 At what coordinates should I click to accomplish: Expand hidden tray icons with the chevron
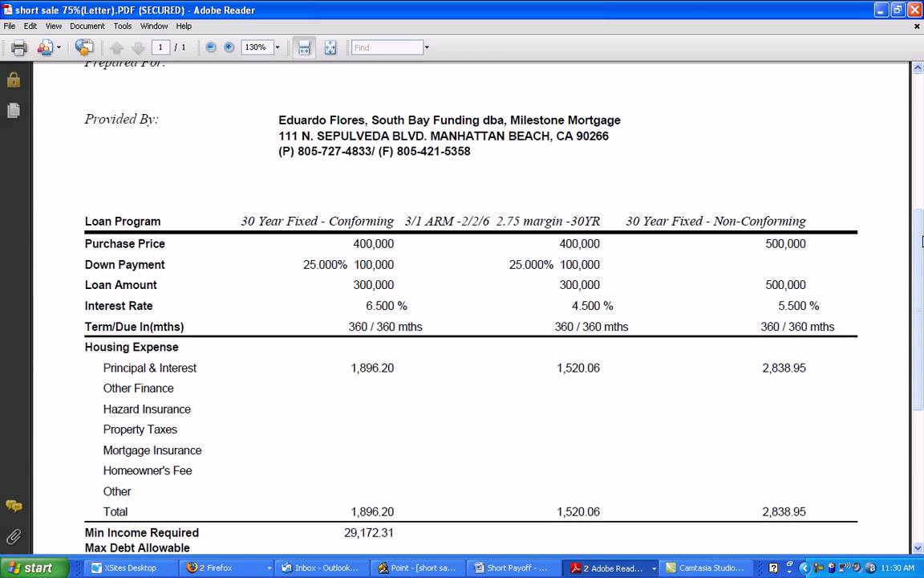(804, 568)
